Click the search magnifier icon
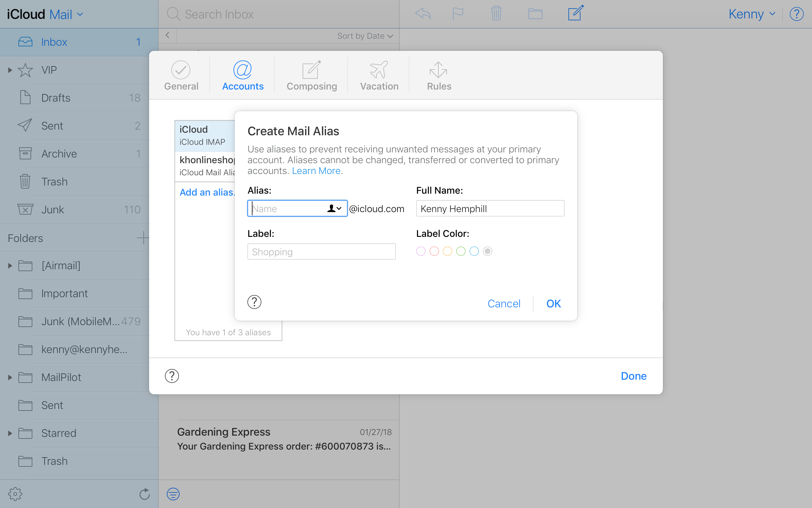Viewport: 812px width, 508px height. point(174,14)
